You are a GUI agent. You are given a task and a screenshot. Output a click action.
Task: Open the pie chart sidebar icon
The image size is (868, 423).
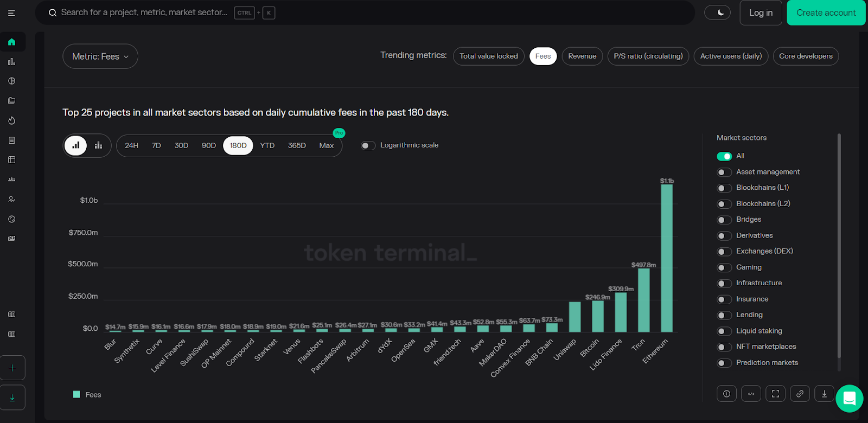[12, 81]
